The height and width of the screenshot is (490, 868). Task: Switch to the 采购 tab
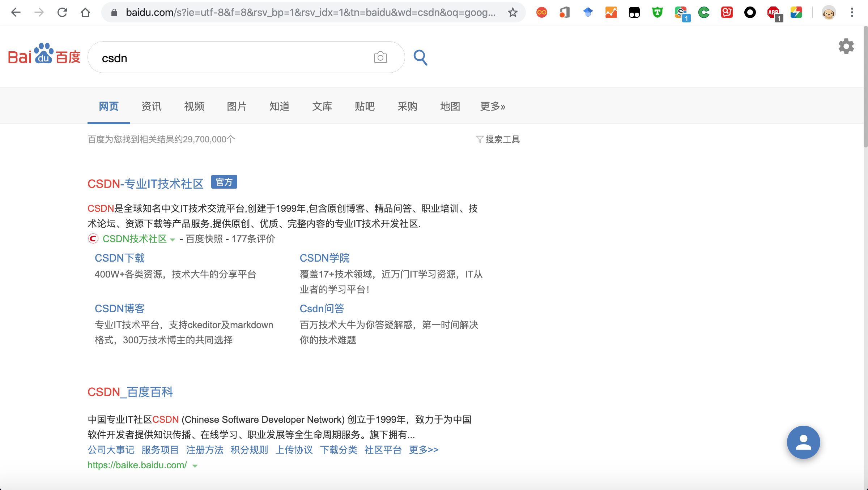point(407,106)
